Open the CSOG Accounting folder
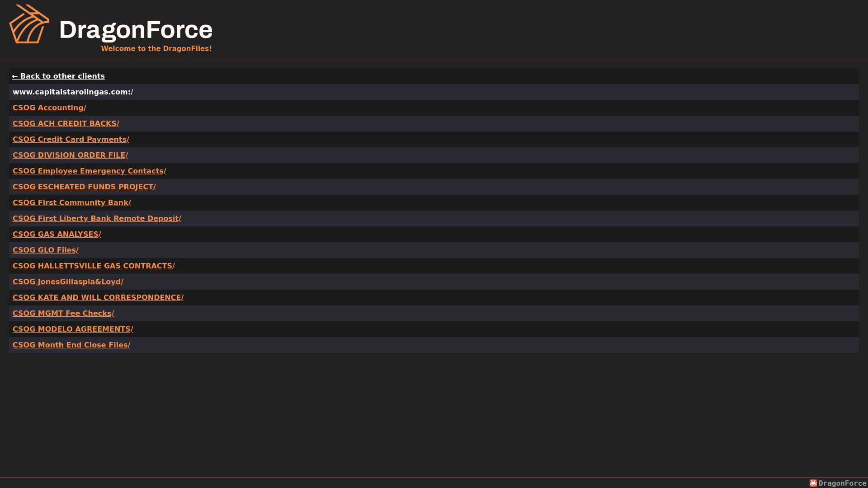868x488 pixels. [49, 108]
